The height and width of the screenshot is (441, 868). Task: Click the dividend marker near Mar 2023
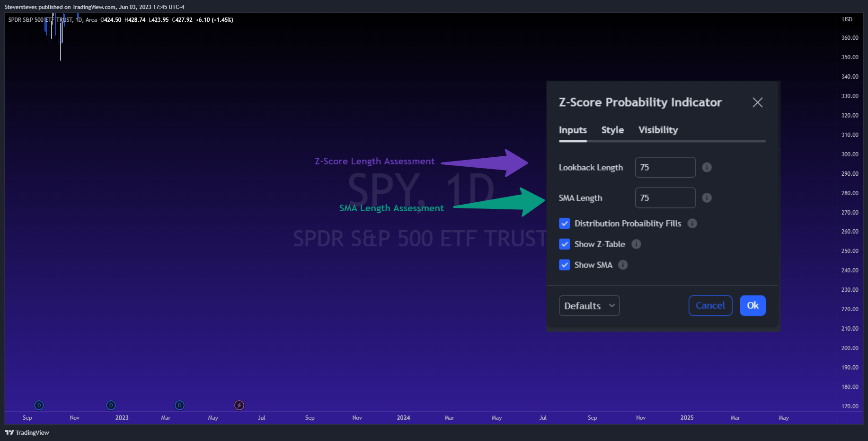coord(179,405)
